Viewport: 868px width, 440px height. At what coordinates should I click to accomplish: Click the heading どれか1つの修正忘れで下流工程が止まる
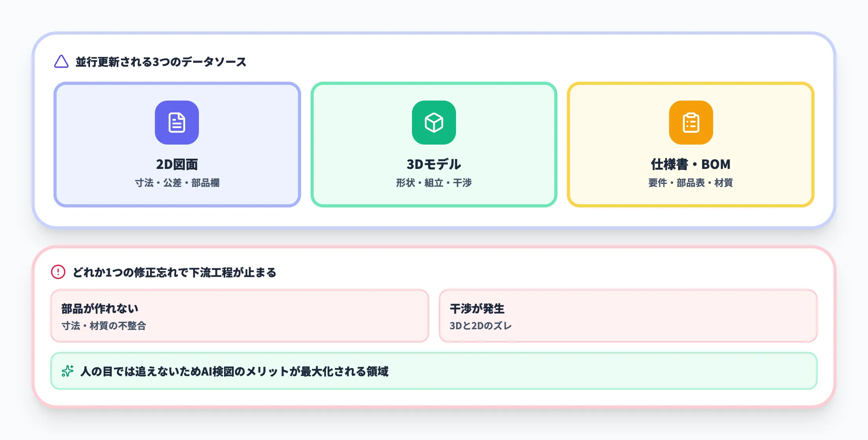click(175, 271)
